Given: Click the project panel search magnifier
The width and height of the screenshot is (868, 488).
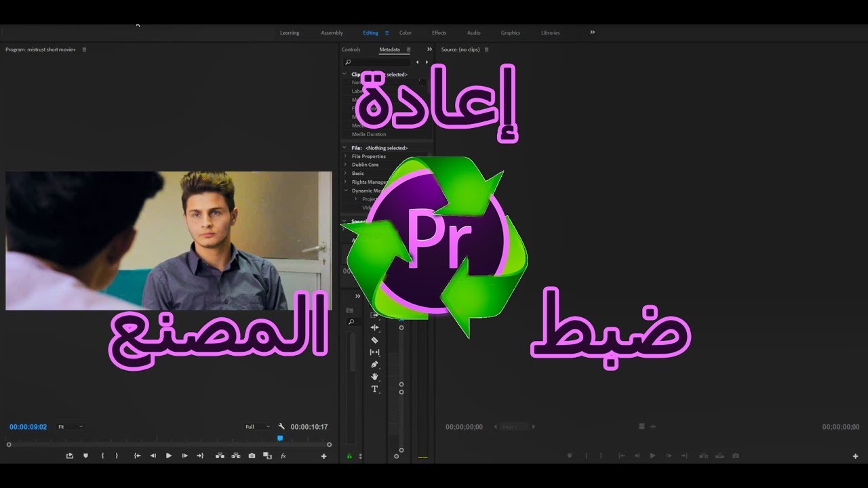Looking at the screenshot, I should click(351, 322).
